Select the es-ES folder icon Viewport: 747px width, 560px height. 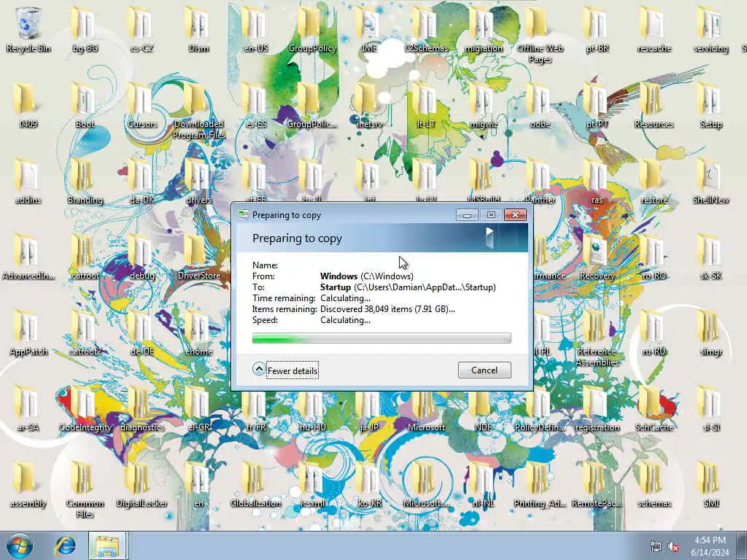click(256, 105)
